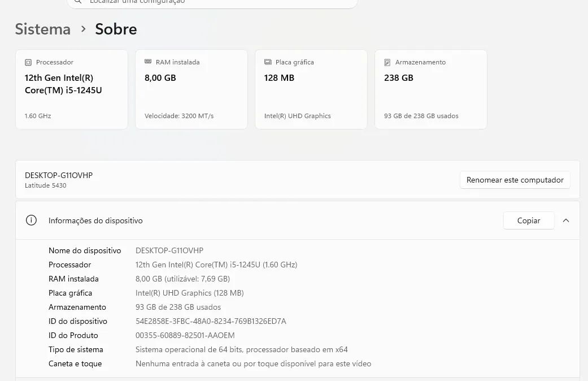Collapse the Informações do dispositivo section
The image size is (588, 381).
click(566, 220)
